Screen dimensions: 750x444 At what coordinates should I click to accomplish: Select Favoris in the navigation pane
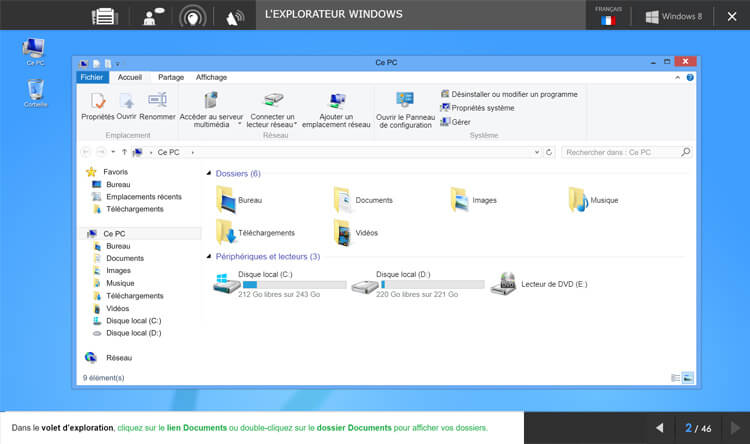(115, 172)
